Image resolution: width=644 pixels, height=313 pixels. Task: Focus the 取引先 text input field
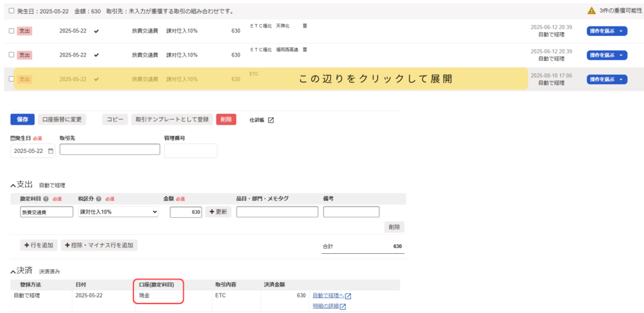pyautogui.click(x=109, y=149)
